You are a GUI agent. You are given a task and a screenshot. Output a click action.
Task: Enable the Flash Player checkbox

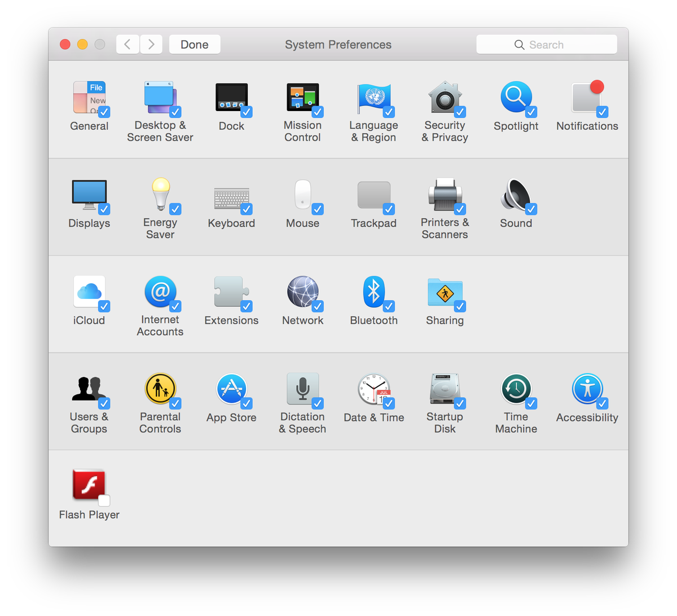click(x=104, y=500)
